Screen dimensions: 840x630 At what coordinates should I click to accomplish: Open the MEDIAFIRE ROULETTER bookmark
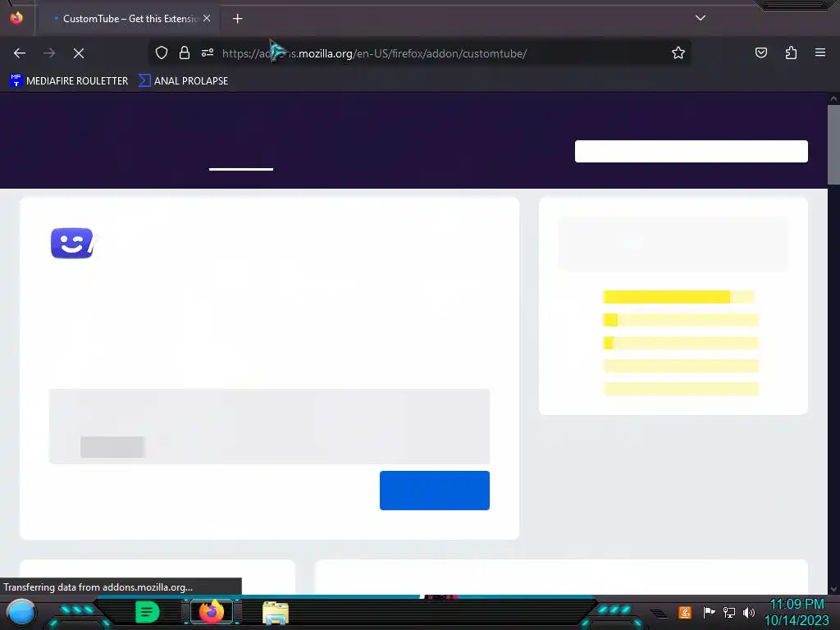[x=69, y=81]
